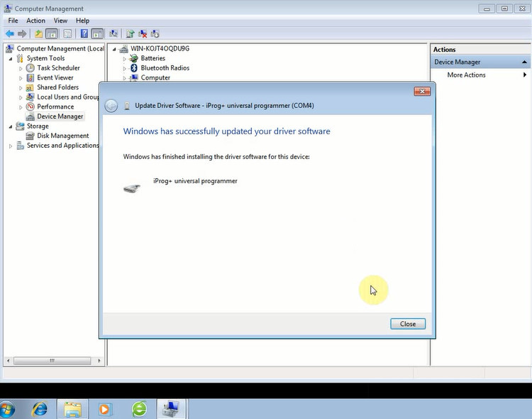Select Task Scheduler tree item
The width and height of the screenshot is (532, 419).
click(x=58, y=68)
